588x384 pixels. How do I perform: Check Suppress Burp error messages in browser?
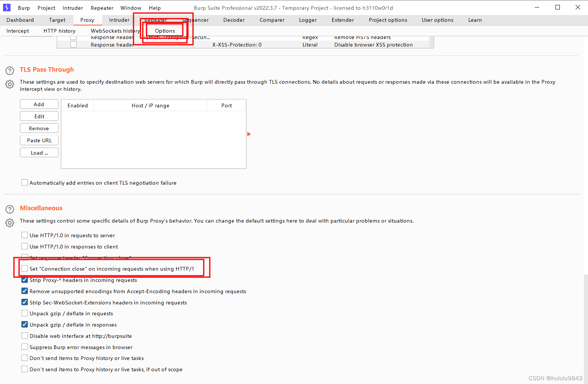pos(25,347)
